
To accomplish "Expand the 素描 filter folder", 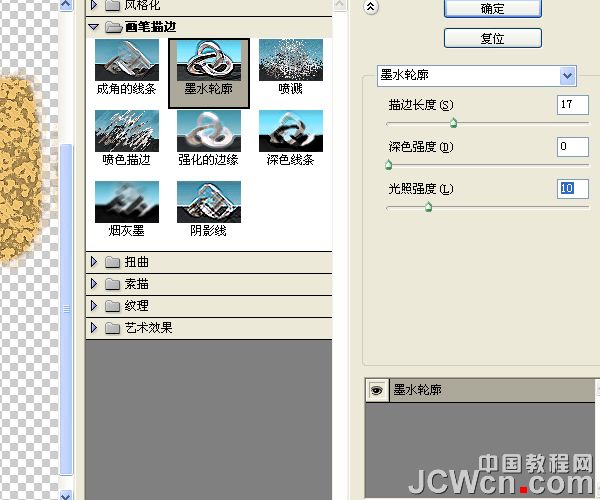I will click(x=95, y=284).
